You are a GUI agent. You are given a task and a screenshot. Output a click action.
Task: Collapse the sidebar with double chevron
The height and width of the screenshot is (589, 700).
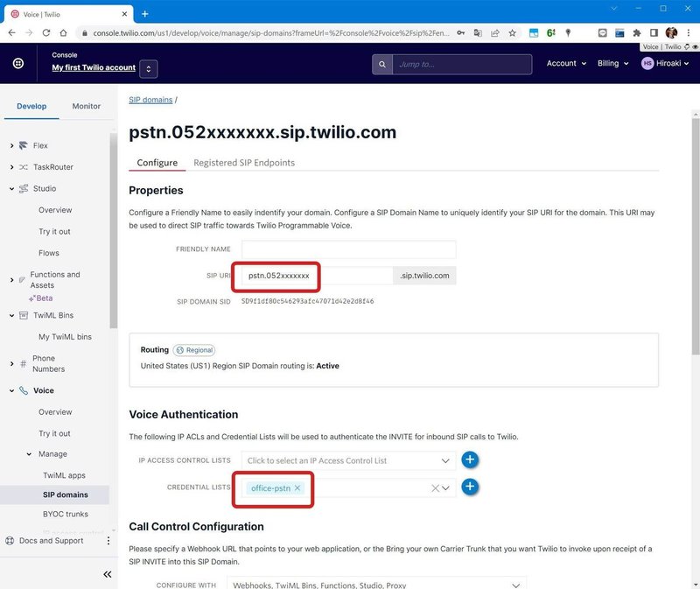108,574
